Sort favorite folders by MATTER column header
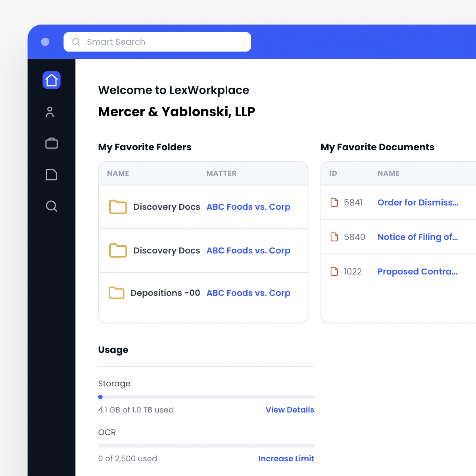Screen dimensions: 476x476 [x=221, y=173]
